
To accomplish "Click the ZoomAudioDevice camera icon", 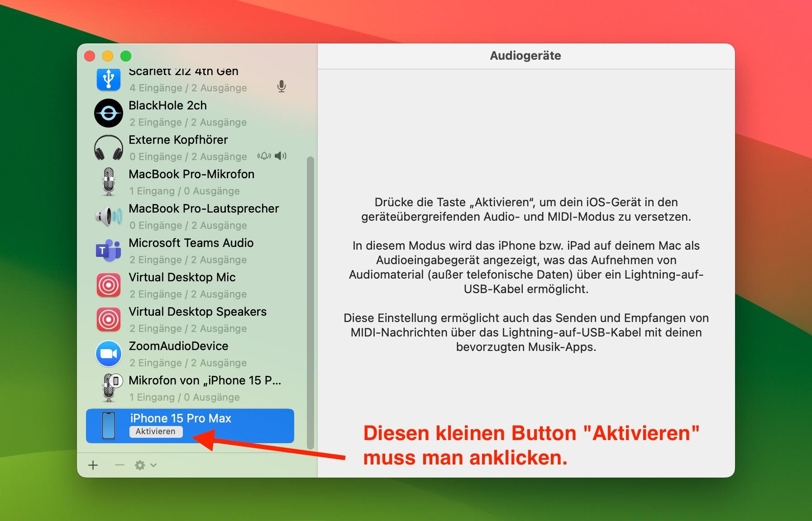I will (109, 354).
